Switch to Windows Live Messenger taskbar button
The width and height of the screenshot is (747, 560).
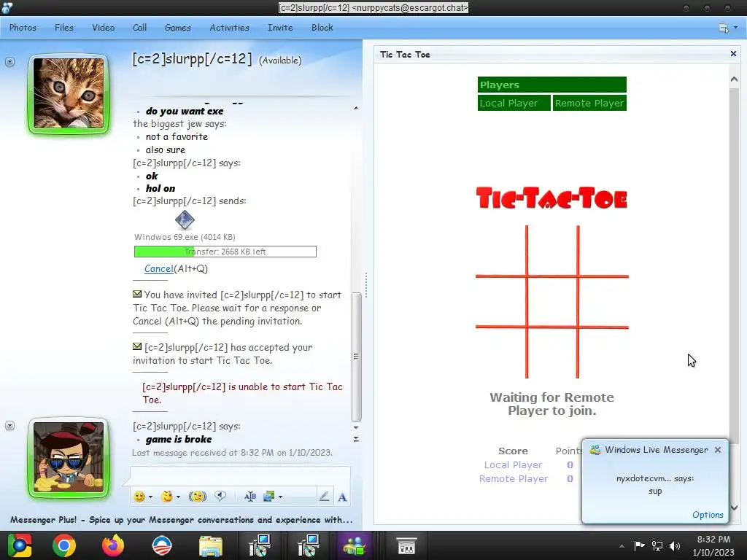[354, 545]
